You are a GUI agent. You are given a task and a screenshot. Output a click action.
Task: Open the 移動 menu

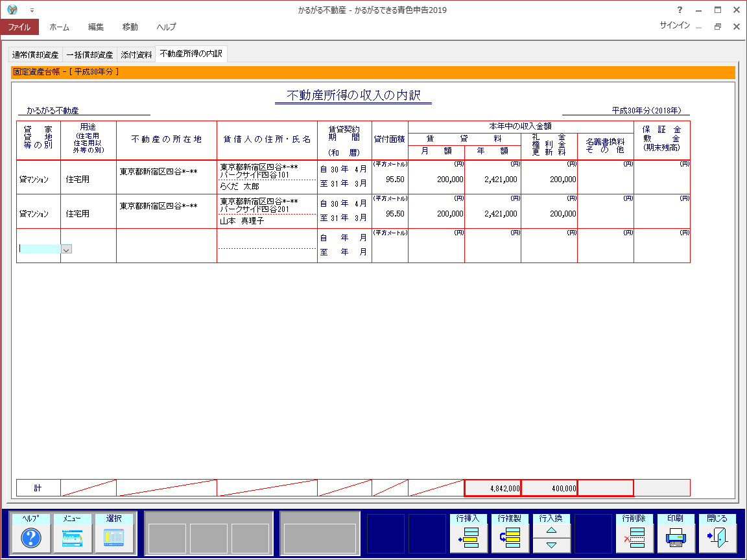pyautogui.click(x=130, y=27)
